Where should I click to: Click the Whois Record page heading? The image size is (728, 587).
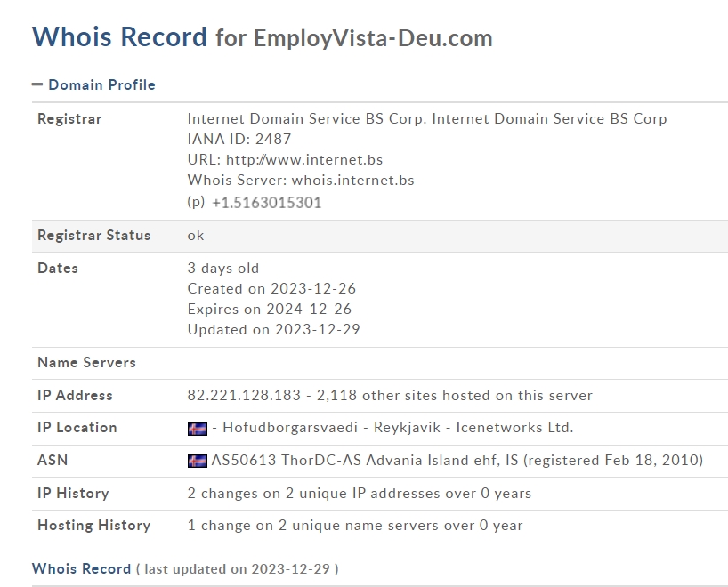[x=119, y=36]
